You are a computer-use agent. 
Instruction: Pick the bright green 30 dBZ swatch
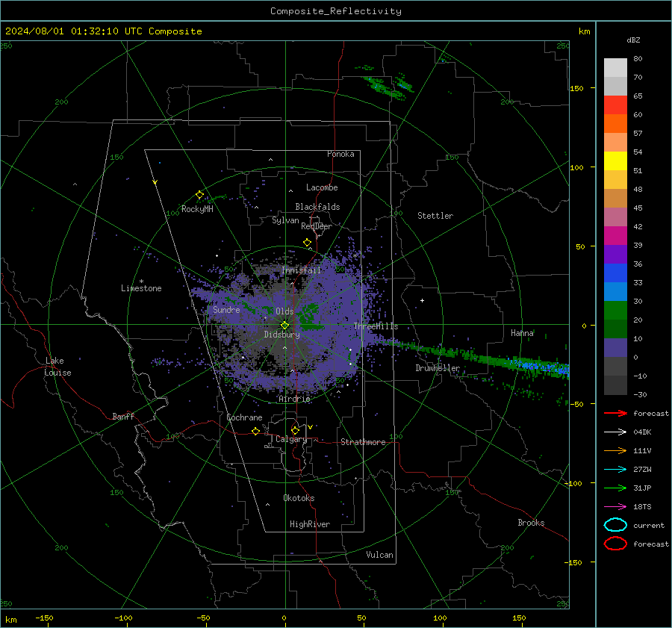pyautogui.click(x=615, y=311)
